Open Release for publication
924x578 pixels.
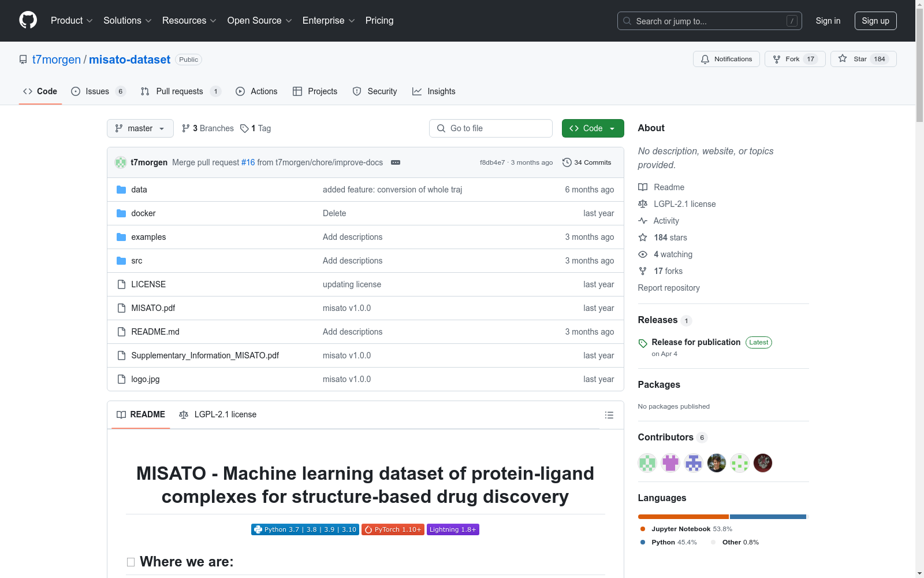(696, 342)
